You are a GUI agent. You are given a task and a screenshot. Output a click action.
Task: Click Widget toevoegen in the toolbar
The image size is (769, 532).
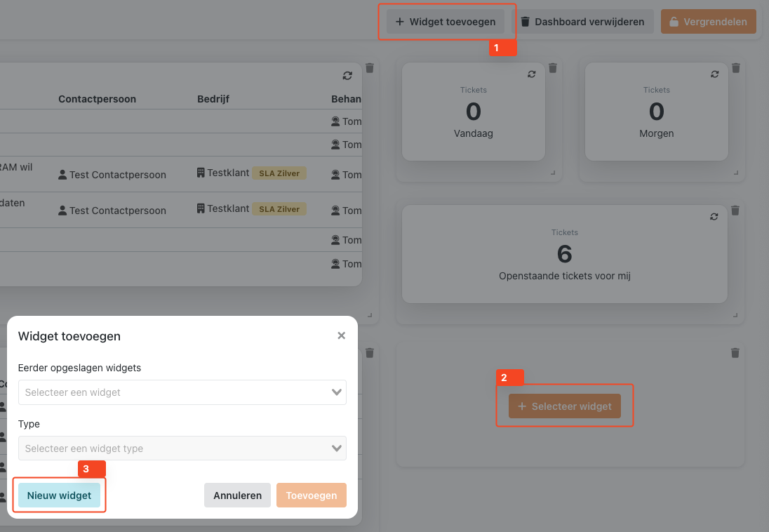[446, 22]
